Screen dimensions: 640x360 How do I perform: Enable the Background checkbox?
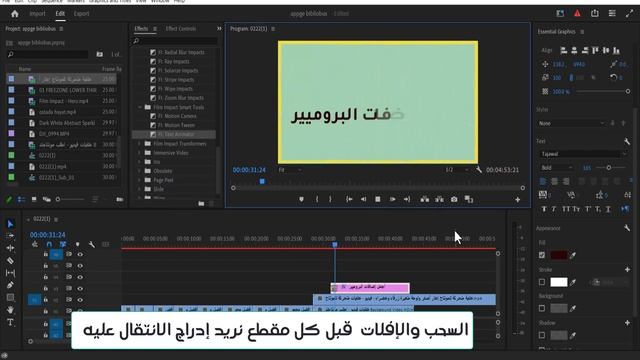[x=542, y=308]
